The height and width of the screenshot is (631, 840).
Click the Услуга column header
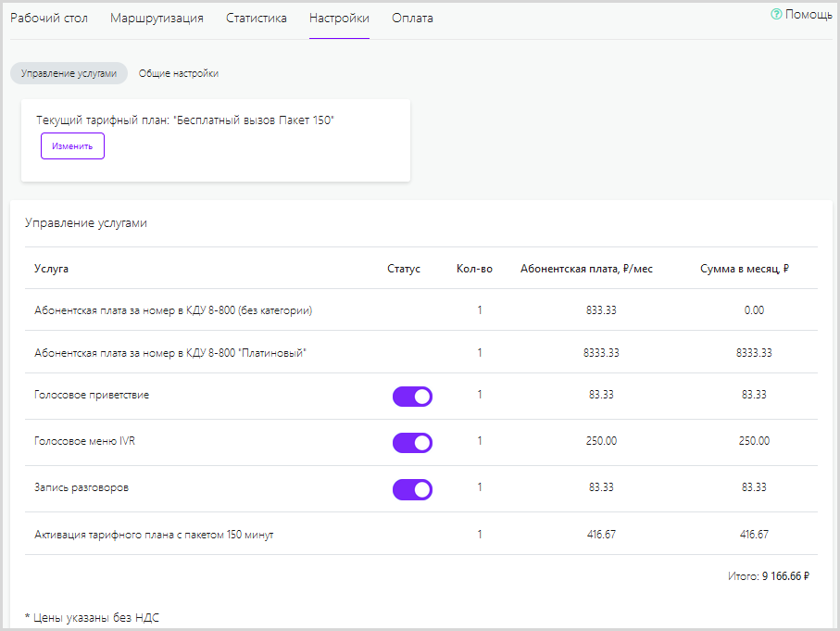tap(51, 269)
